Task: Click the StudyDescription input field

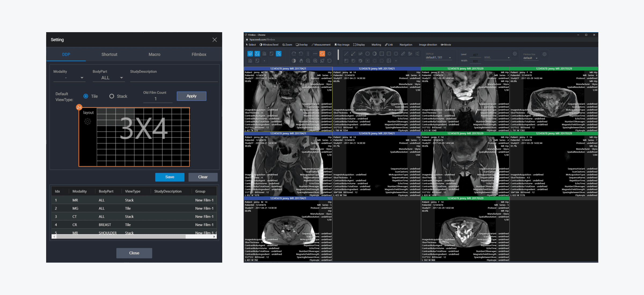Action: pyautogui.click(x=174, y=78)
